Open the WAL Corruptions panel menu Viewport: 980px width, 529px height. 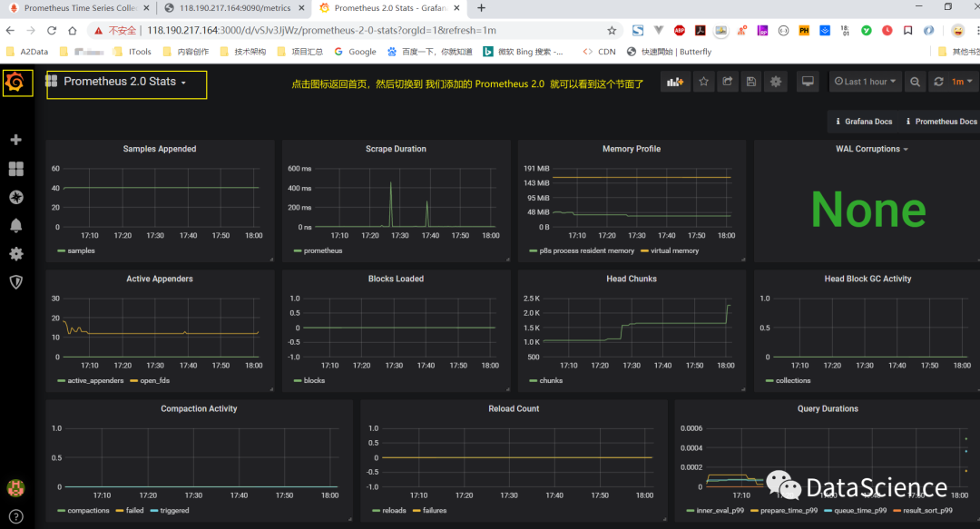872,149
